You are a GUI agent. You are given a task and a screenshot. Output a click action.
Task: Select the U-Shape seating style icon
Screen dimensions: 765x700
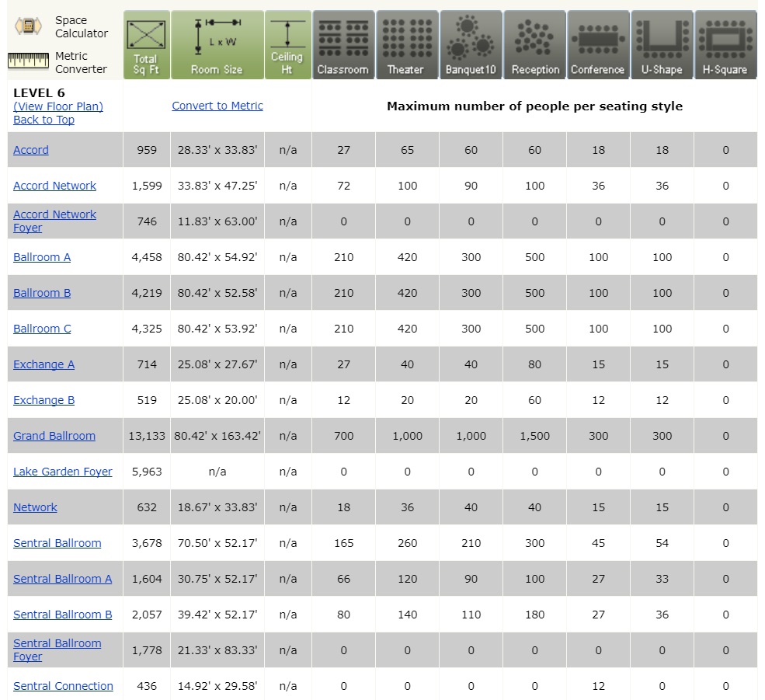pyautogui.click(x=662, y=45)
